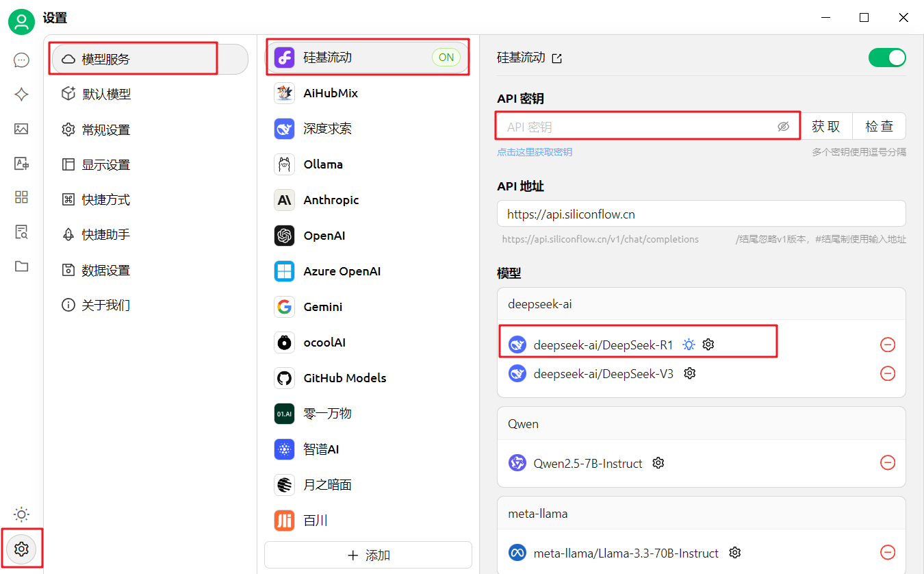Remove the Qwen2.5-7B-Instruct model
The height and width of the screenshot is (574, 924).
888,463
